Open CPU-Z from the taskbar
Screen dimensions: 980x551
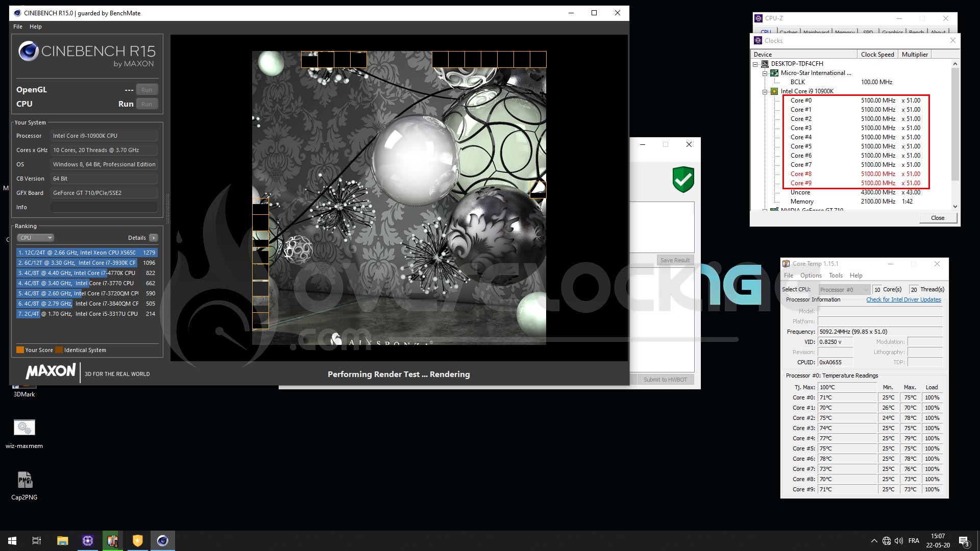[88, 541]
